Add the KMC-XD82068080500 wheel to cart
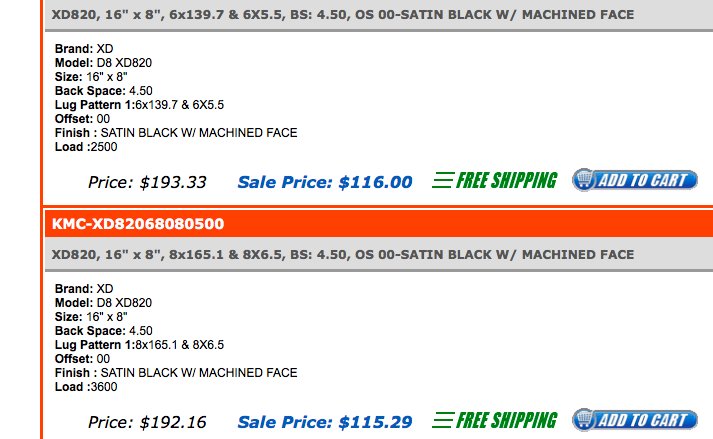The width and height of the screenshot is (713, 439). coord(635,420)
